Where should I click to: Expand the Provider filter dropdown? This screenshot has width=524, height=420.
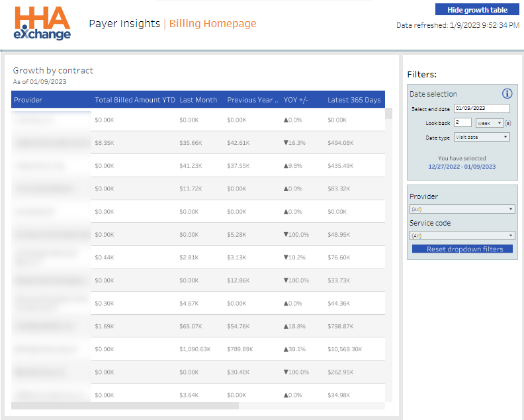tap(462, 209)
